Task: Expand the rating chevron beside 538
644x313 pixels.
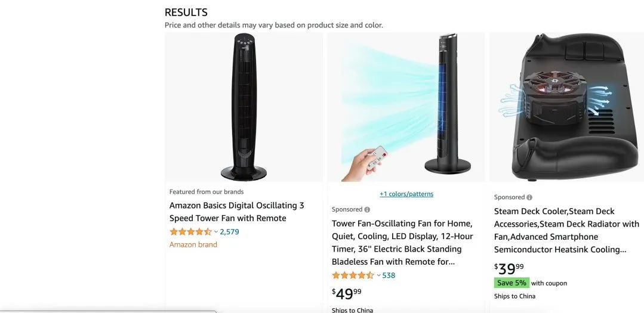Action: [378, 275]
